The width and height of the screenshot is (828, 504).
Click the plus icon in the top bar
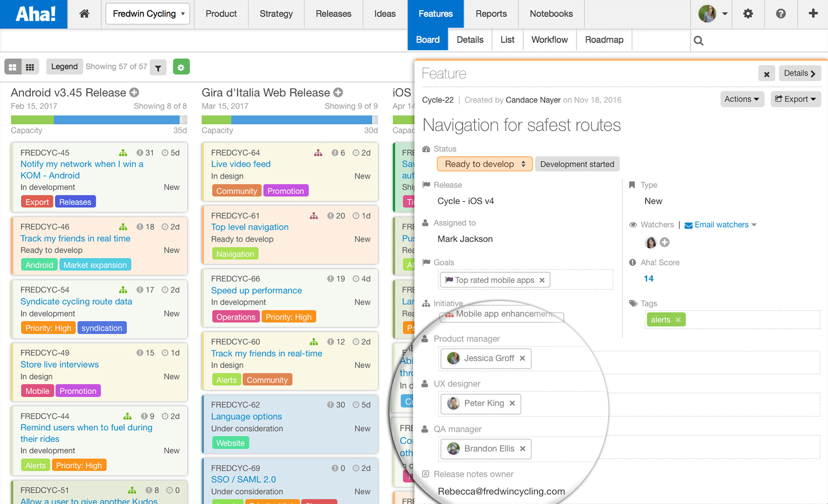[813, 14]
